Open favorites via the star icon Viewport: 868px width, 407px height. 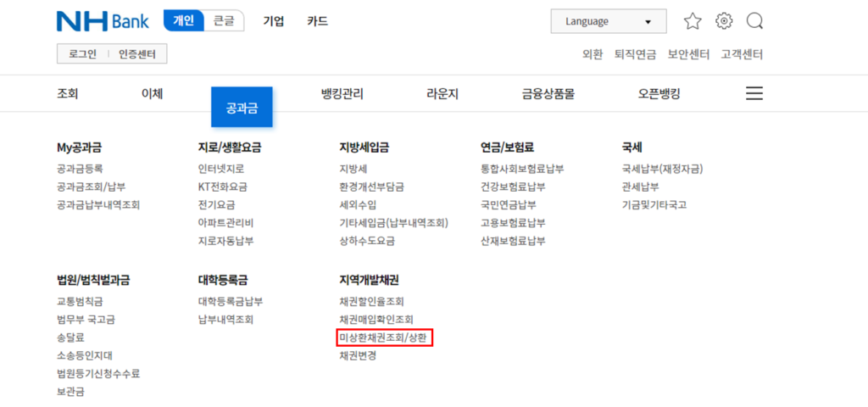pos(693,21)
